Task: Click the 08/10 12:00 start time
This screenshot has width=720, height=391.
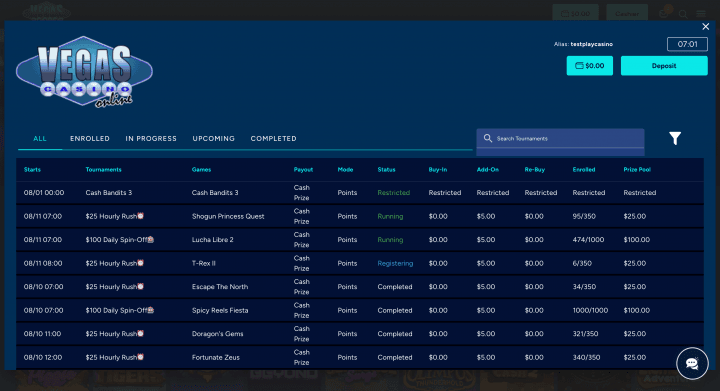Action: click(43, 357)
